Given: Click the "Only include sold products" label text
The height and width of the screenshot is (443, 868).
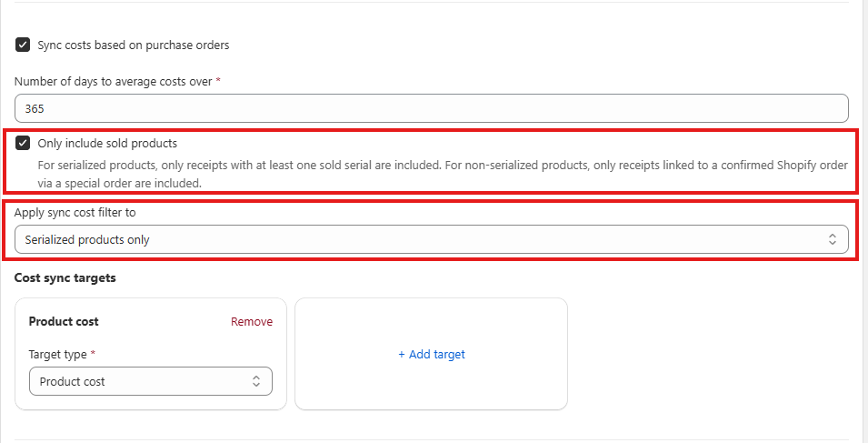Looking at the screenshot, I should (107, 143).
